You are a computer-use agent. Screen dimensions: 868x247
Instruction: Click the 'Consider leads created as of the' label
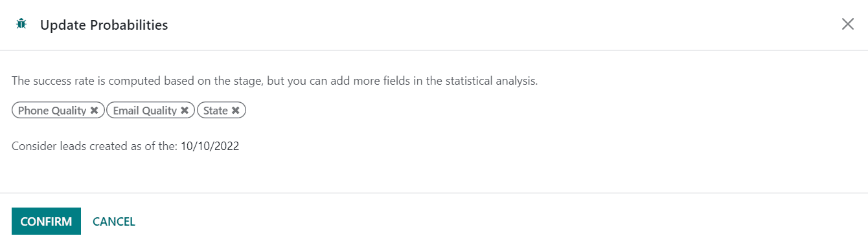[95, 146]
